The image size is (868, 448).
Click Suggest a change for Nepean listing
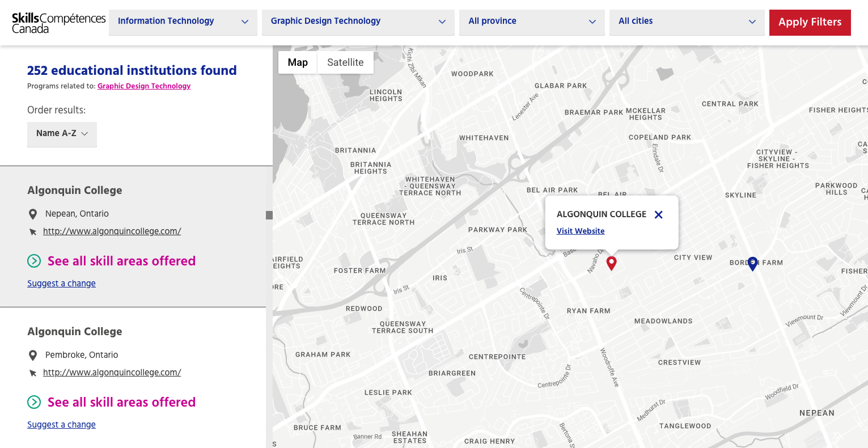click(x=61, y=284)
